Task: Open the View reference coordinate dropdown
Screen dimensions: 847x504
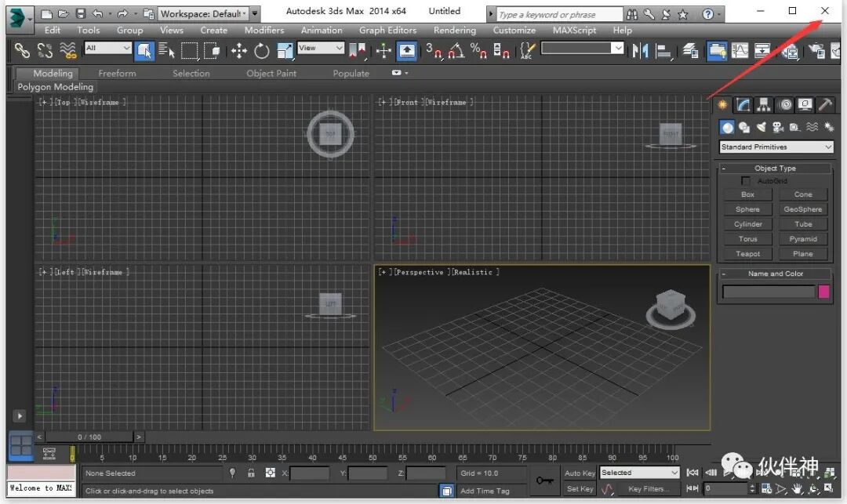Action: pos(321,48)
